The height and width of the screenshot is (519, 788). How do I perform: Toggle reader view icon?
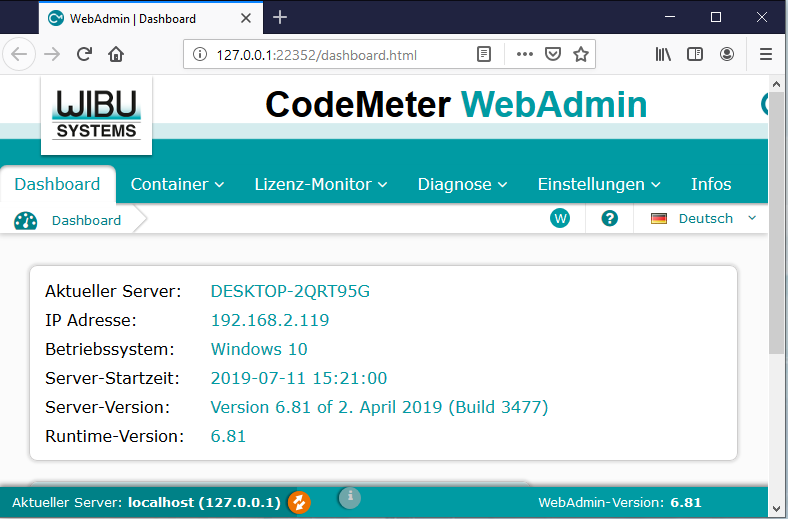click(483, 54)
